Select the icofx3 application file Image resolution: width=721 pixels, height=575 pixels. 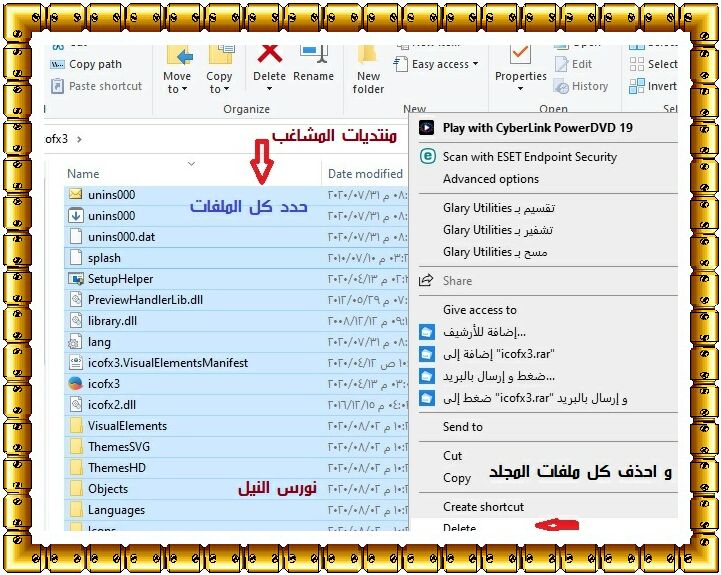click(x=103, y=384)
